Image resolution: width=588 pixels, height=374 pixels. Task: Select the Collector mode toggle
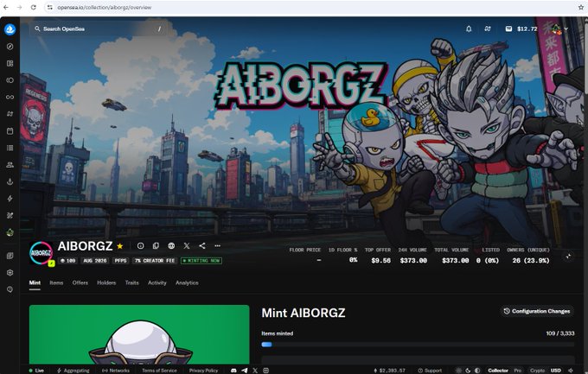coord(498,371)
